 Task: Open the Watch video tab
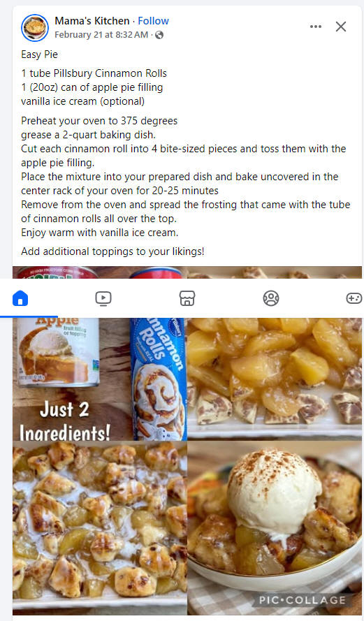(103, 298)
